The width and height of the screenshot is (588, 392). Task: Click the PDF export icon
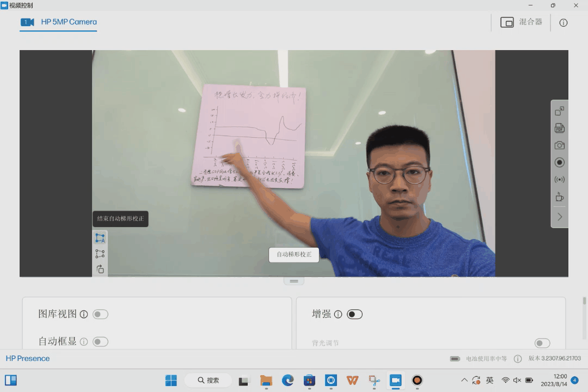click(559, 128)
